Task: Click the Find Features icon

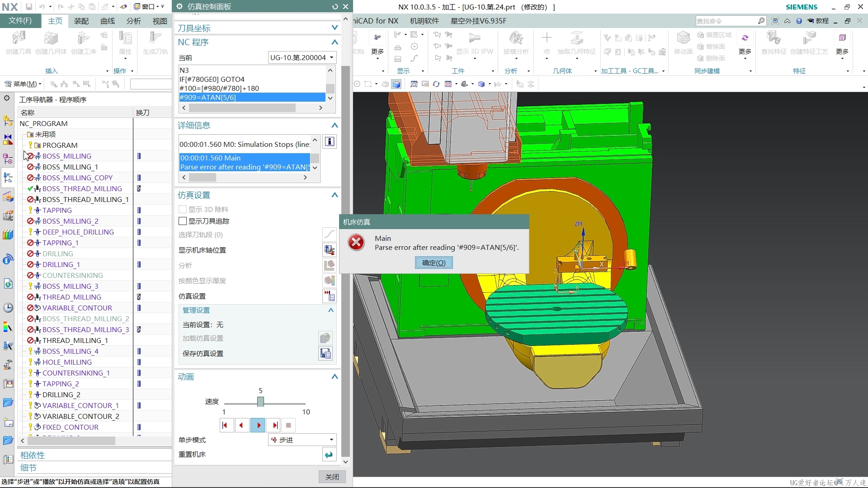Action: (x=774, y=42)
